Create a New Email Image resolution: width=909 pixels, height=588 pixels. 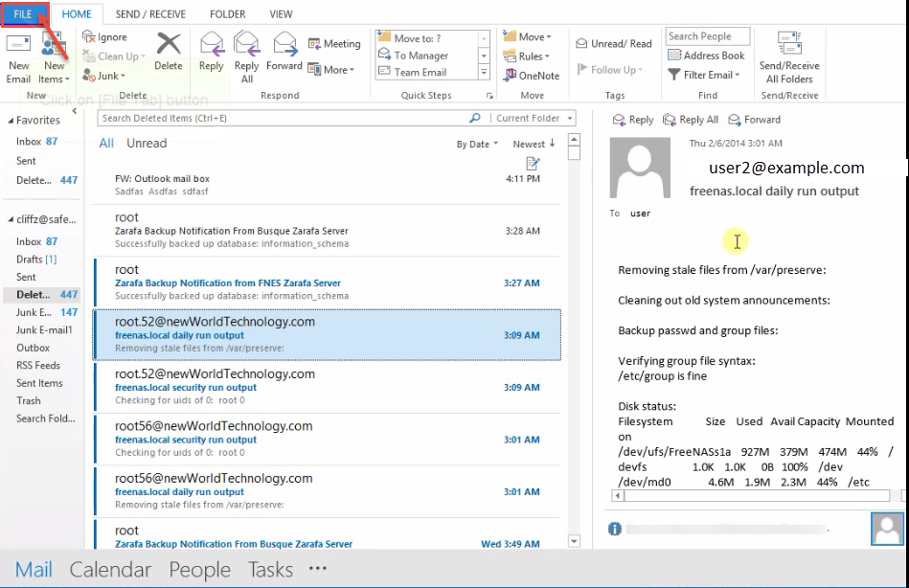click(18, 58)
